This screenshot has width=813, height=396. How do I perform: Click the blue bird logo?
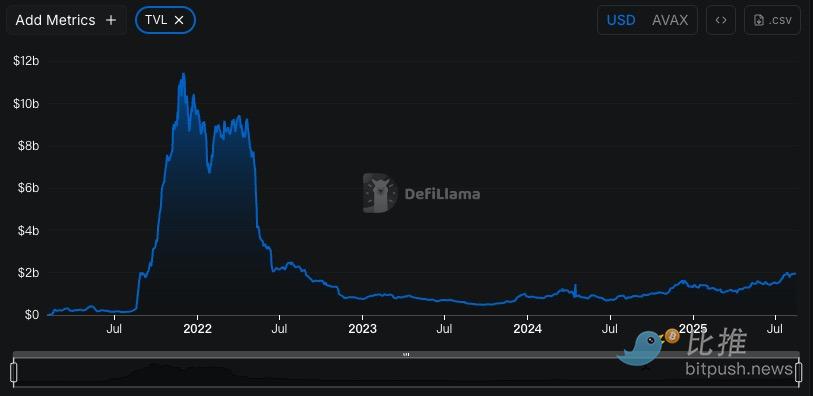pos(640,348)
